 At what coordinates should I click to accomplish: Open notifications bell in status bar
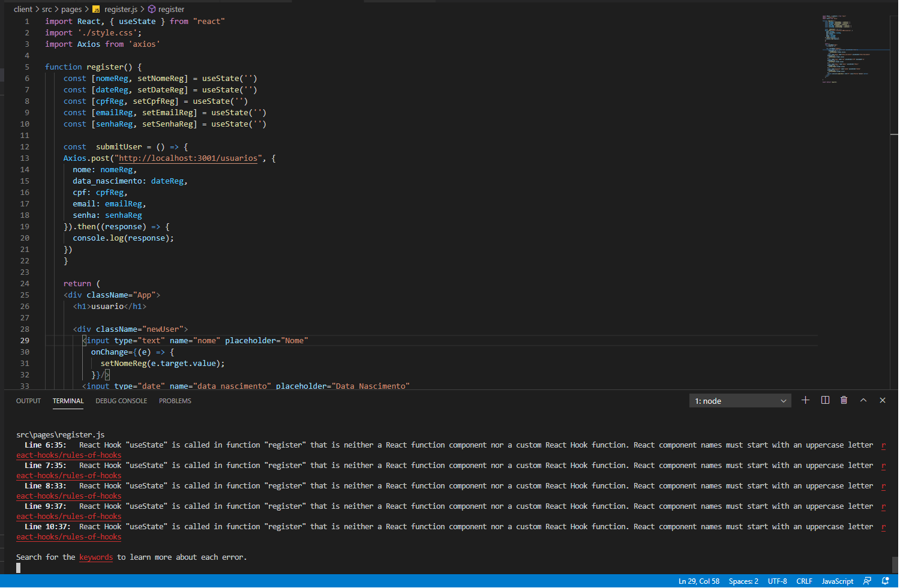pyautogui.click(x=885, y=581)
